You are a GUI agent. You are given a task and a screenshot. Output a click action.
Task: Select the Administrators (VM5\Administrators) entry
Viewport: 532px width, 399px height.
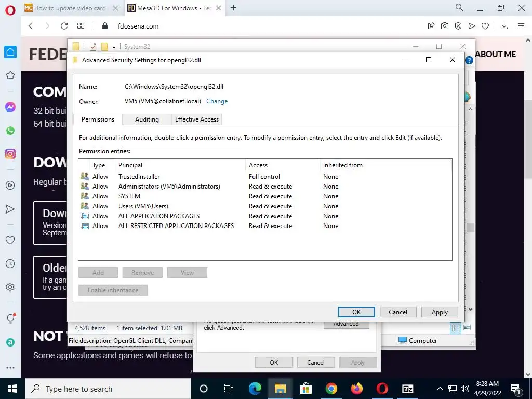264,187
